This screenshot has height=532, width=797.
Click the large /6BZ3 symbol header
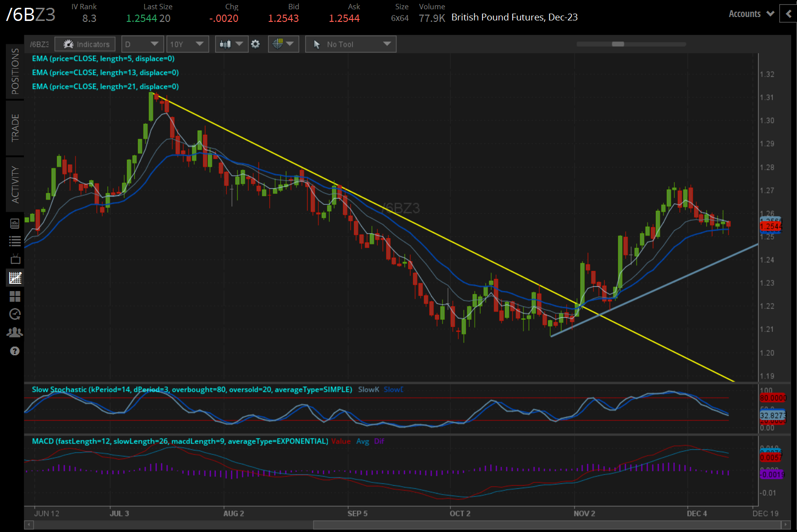coord(31,15)
